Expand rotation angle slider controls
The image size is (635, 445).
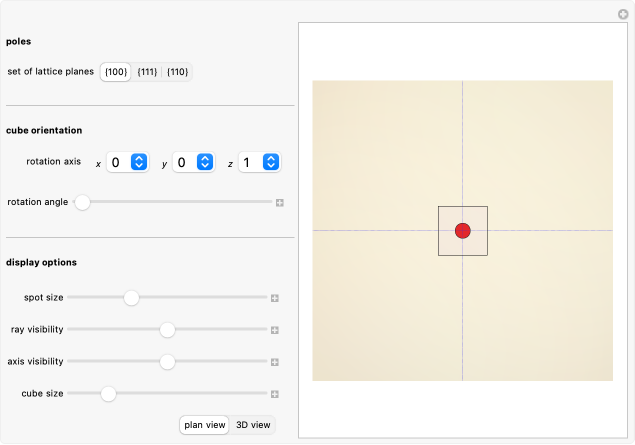280,202
